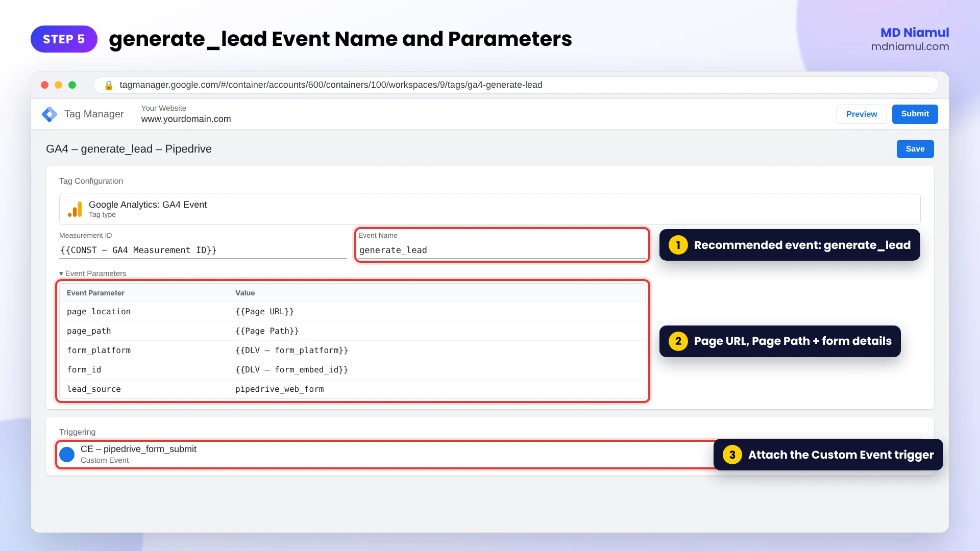This screenshot has height=551, width=980.
Task: Click the Event Parameter column header
Action: (x=95, y=293)
